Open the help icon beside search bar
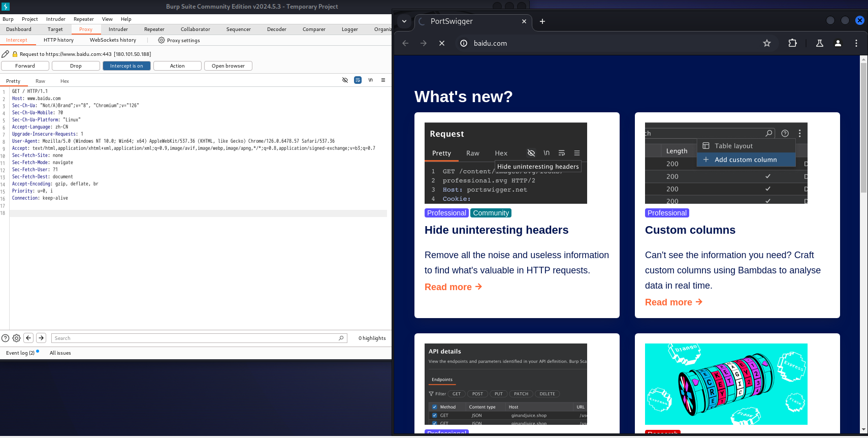868x438 pixels. click(5, 338)
